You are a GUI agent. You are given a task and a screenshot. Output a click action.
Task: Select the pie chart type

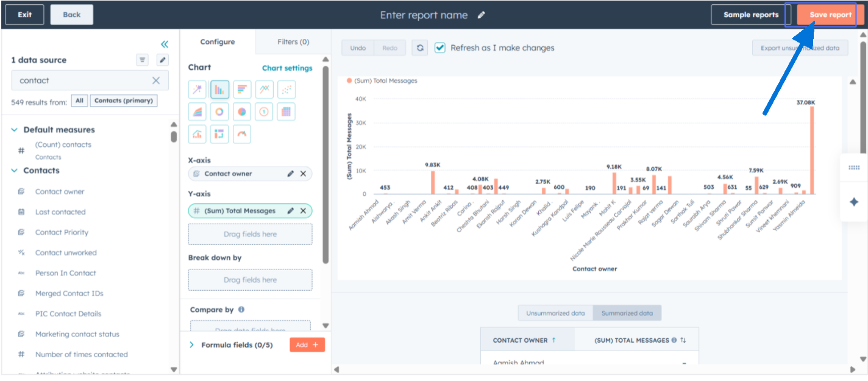pyautogui.click(x=242, y=112)
